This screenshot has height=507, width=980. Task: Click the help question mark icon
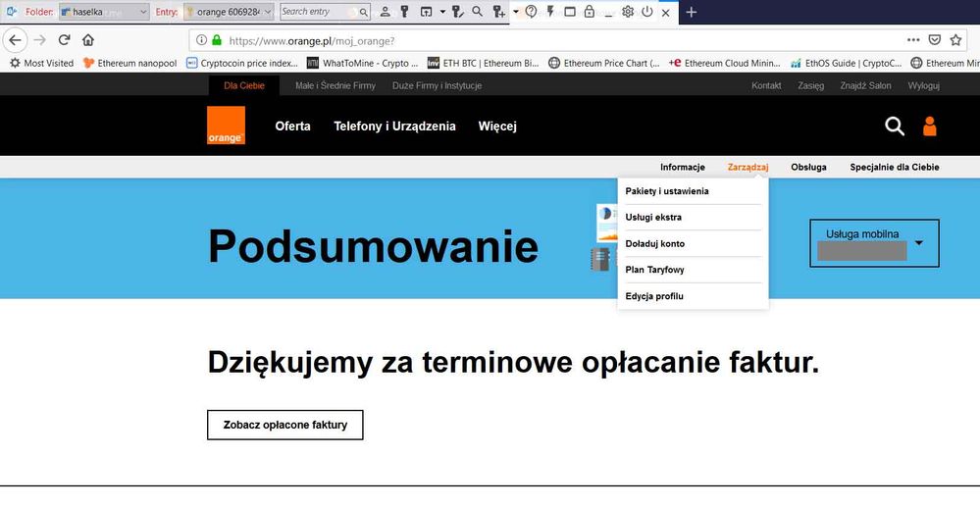531,12
